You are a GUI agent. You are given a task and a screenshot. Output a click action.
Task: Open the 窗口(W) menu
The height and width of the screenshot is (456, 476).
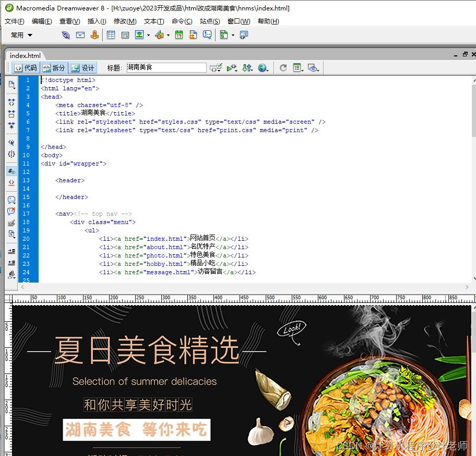click(239, 21)
